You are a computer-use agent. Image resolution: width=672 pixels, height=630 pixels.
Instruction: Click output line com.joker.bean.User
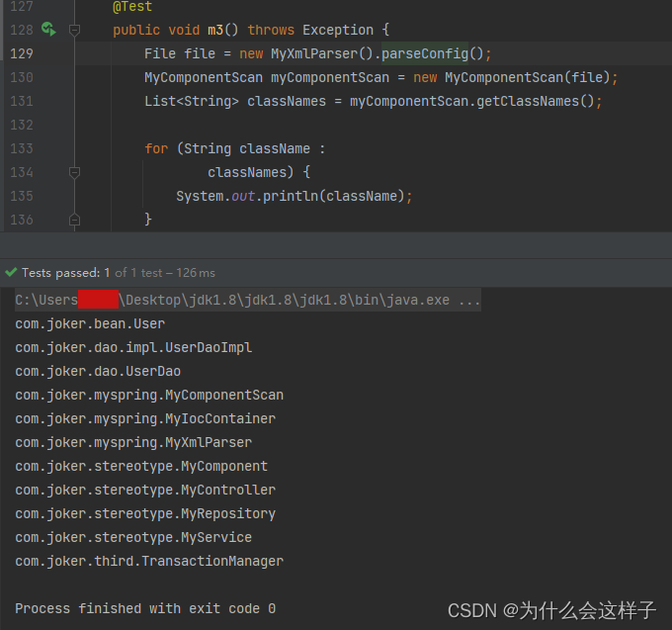[x=90, y=323]
